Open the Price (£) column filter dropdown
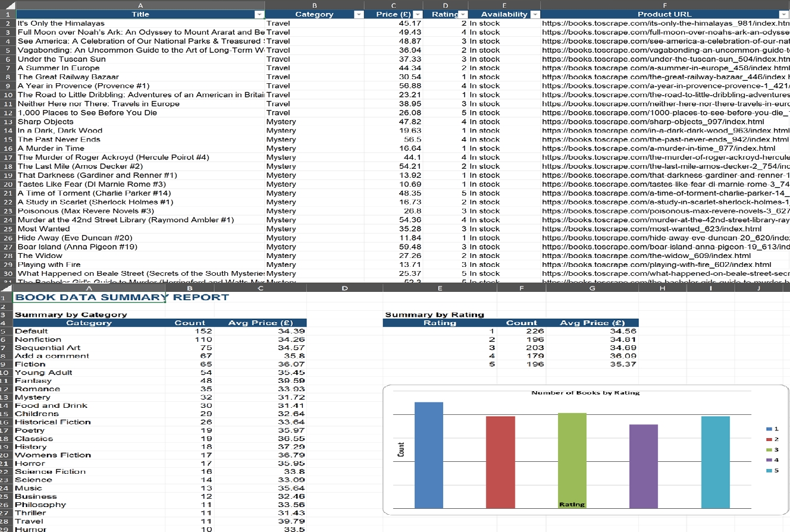Viewport: 790px width, 532px height. pyautogui.click(x=418, y=14)
